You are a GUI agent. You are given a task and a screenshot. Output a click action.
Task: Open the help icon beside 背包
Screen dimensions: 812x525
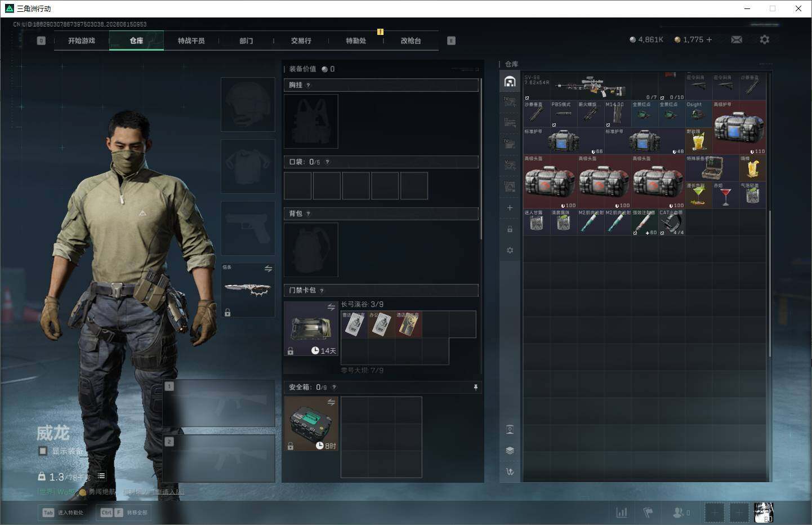coord(308,213)
